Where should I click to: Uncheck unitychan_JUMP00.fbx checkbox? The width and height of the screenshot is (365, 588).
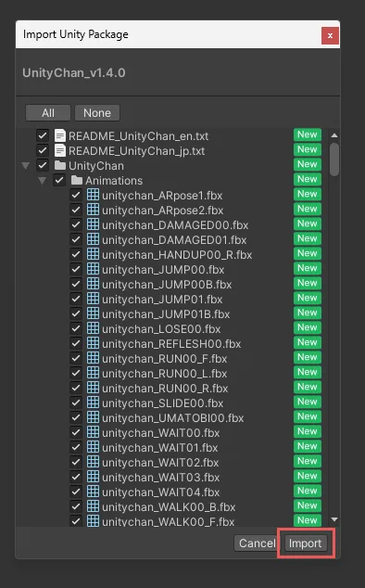(76, 269)
